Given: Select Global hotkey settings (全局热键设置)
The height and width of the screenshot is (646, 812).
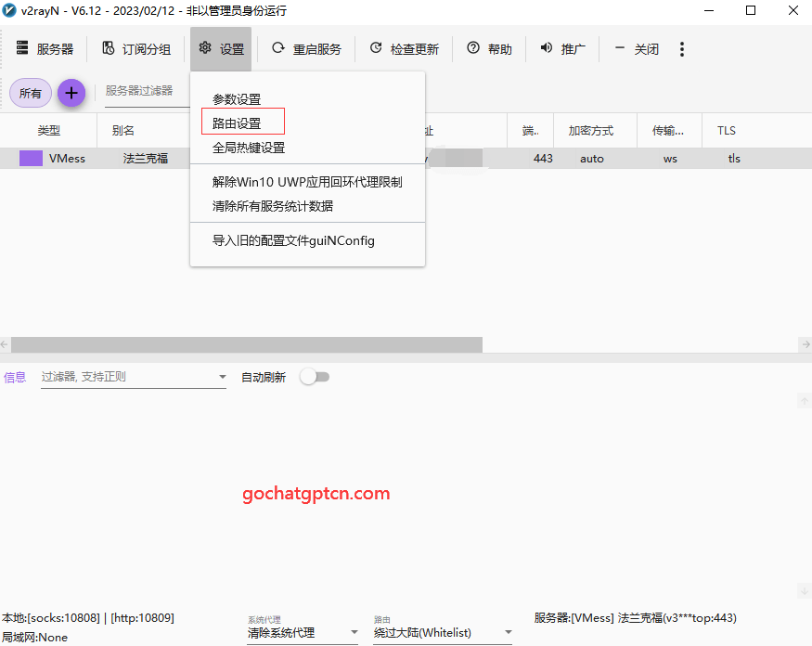Looking at the screenshot, I should point(249,148).
